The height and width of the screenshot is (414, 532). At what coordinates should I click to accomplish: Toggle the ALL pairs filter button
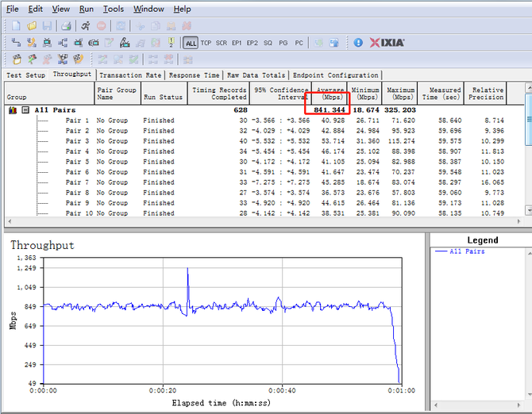[191, 43]
